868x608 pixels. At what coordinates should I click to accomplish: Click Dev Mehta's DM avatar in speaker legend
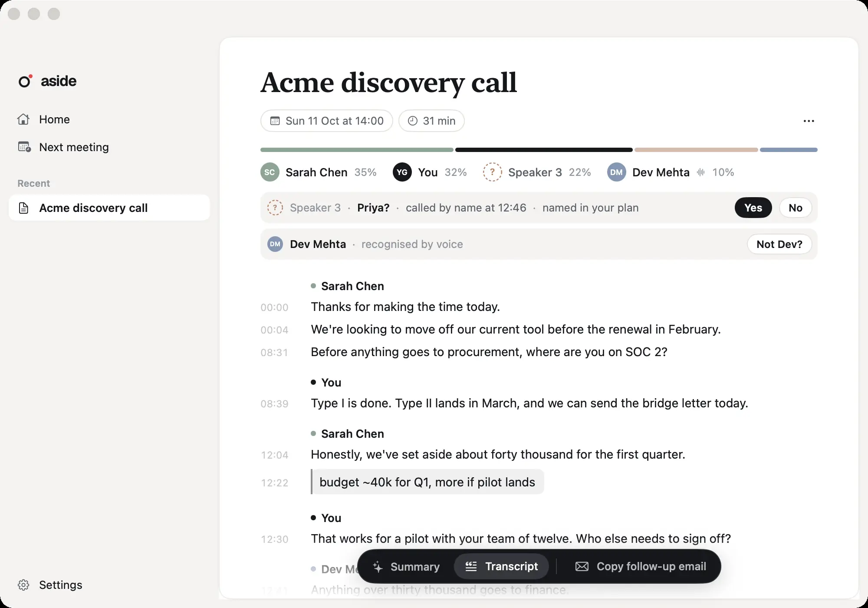click(x=616, y=172)
